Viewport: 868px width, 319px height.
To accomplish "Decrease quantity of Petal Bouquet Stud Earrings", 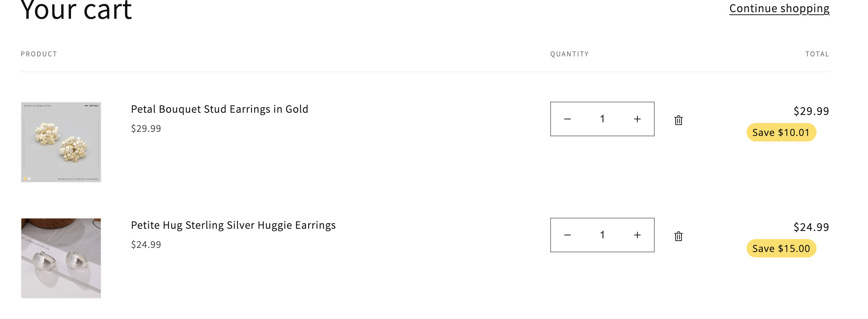I will click(x=568, y=119).
